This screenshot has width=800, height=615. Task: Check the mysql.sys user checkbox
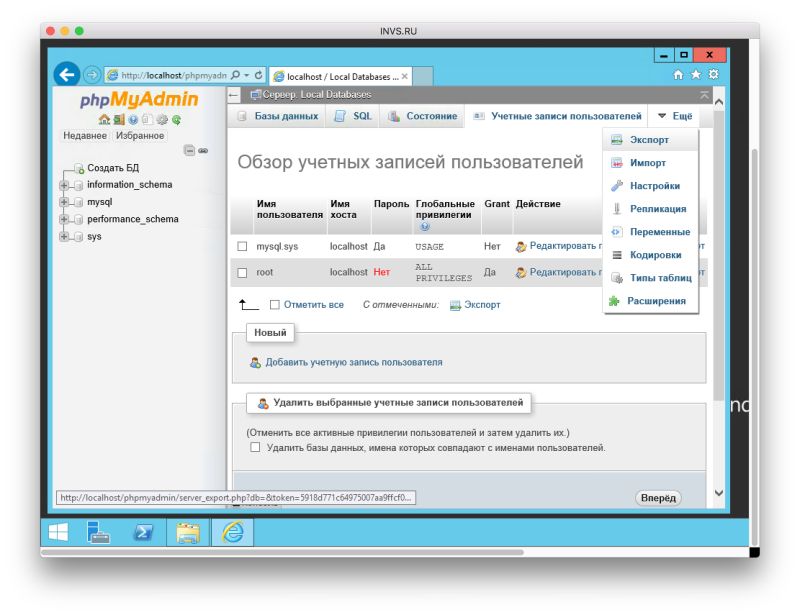[242, 247]
